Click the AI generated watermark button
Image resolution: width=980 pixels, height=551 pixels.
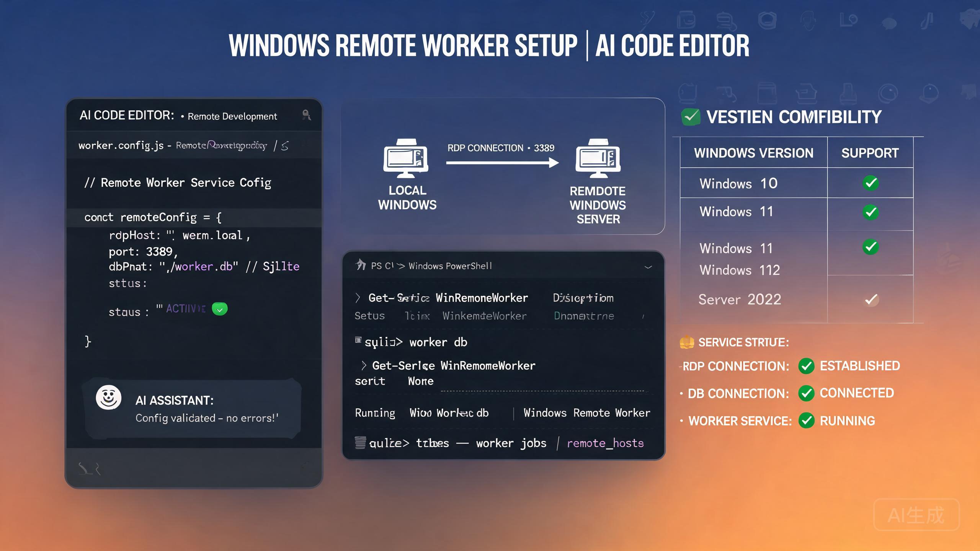coord(916,515)
